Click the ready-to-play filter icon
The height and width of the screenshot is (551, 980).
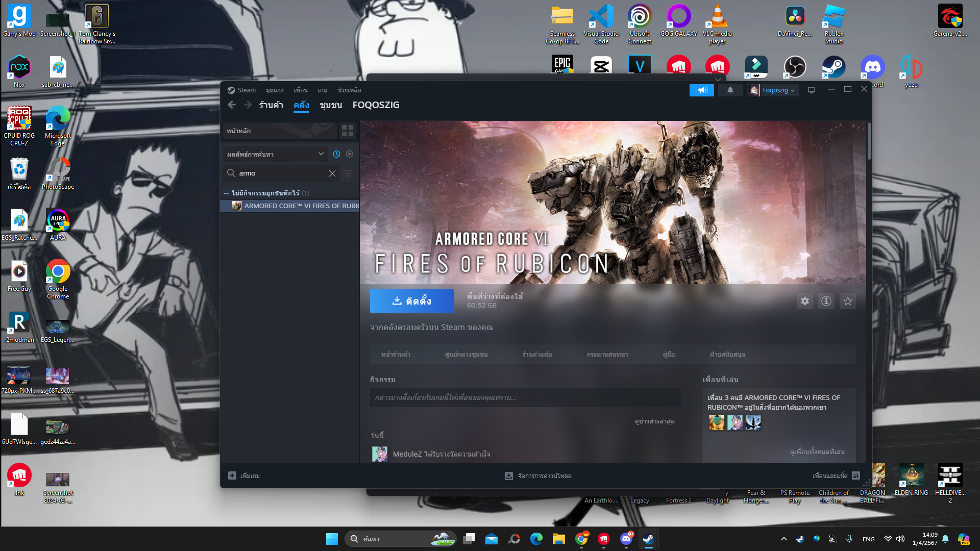tap(350, 154)
